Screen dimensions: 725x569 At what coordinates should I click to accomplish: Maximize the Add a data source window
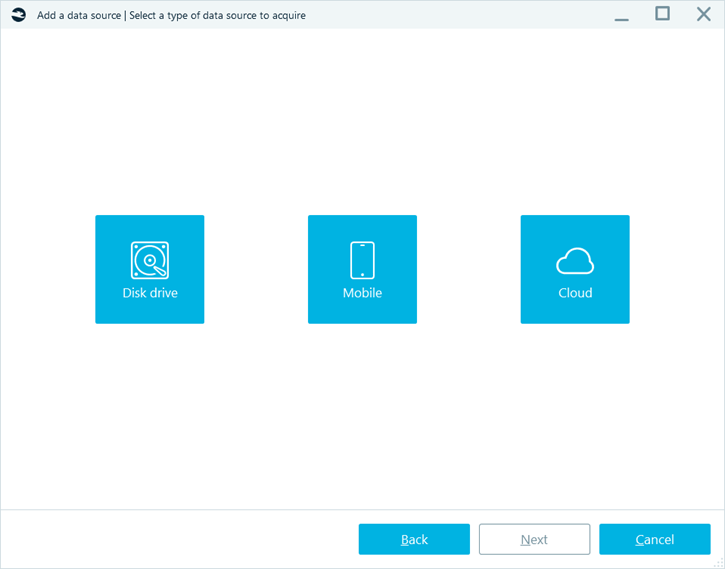[x=662, y=14]
